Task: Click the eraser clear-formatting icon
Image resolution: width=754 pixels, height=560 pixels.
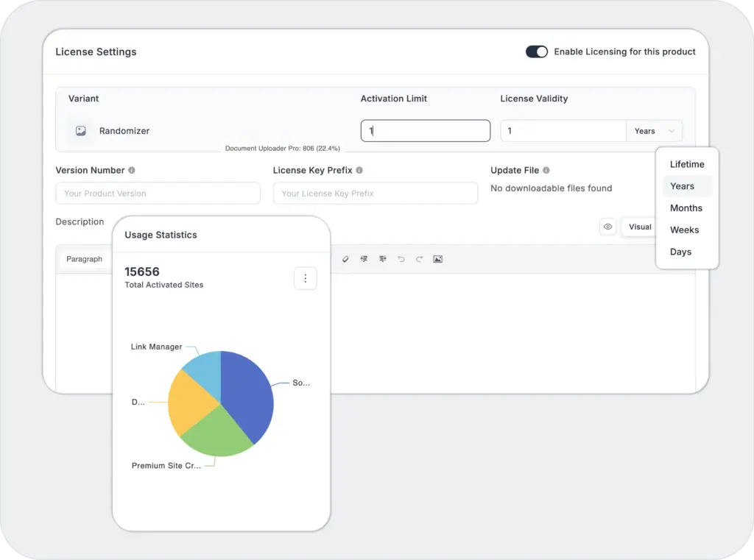Action: [x=345, y=259]
